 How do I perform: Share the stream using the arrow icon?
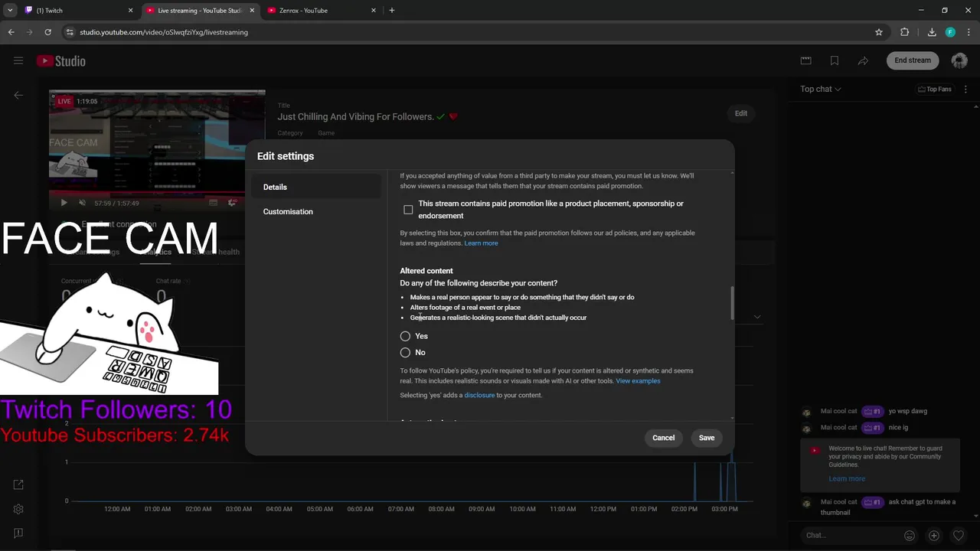(x=863, y=60)
